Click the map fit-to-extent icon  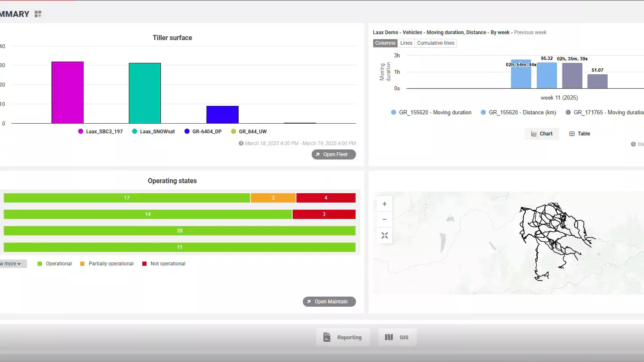(x=384, y=235)
